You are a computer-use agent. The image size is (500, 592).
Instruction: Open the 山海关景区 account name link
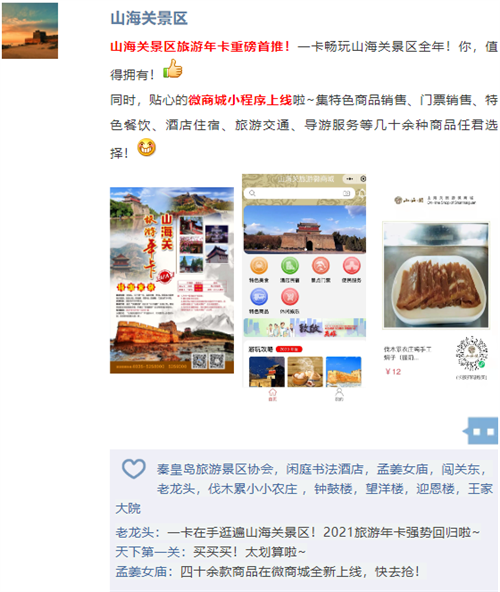149,18
